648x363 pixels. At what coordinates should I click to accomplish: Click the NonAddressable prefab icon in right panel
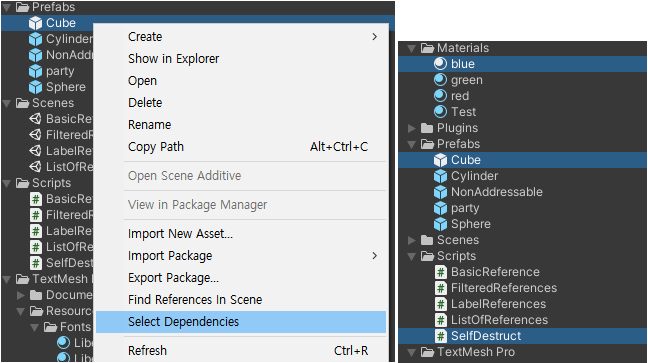(441, 192)
